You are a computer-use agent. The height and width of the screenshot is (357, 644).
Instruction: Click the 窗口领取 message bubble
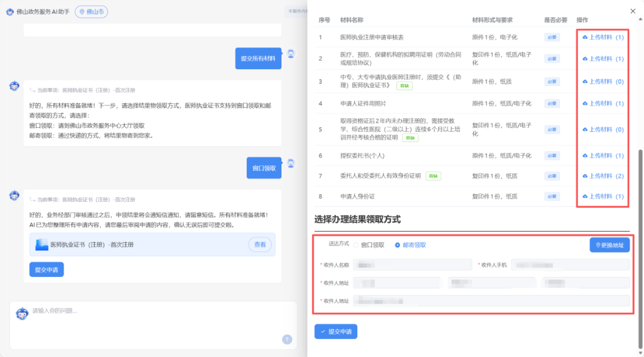pos(264,168)
